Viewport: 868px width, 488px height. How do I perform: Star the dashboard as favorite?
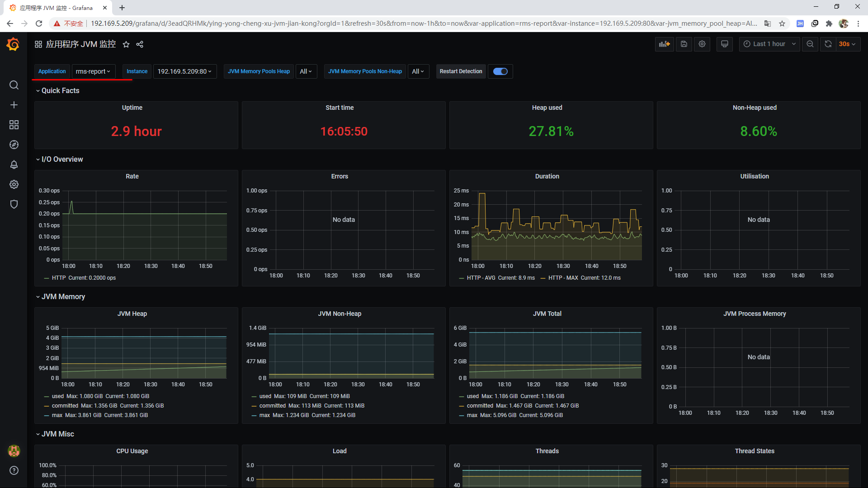126,44
